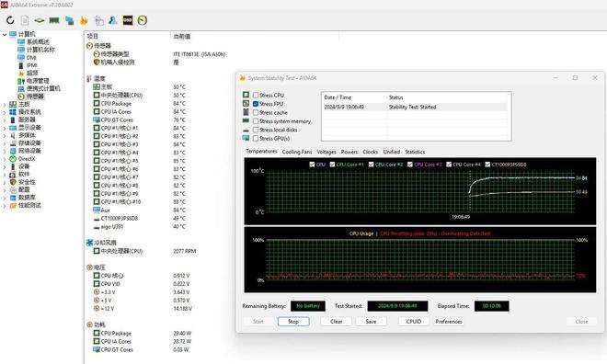Image resolution: width=607 pixels, height=364 pixels.
Task: Switch to the Cooling Fans tab
Action: click(297, 152)
